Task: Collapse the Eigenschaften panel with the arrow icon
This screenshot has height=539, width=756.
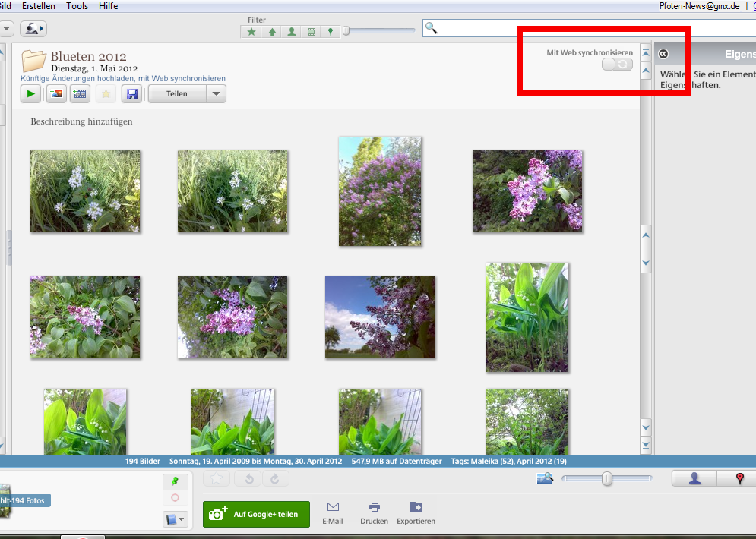Action: 663,54
